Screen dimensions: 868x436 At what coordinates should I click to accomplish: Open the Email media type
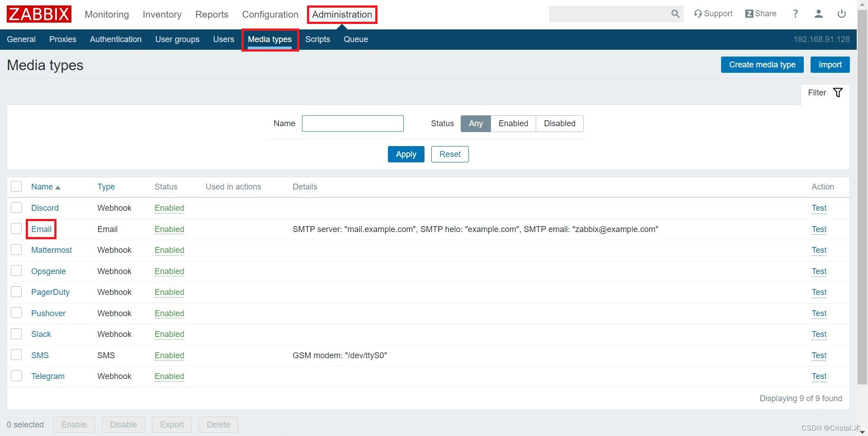coord(41,229)
